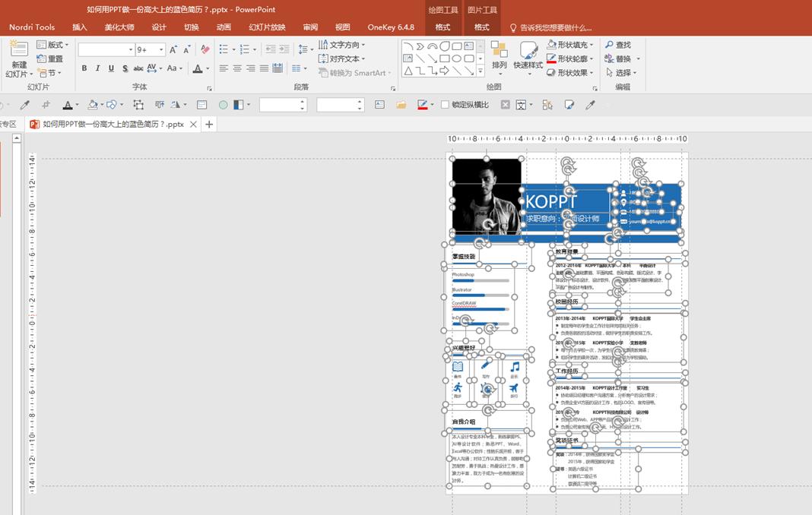Expand the font size dropdown
The width and height of the screenshot is (812, 515).
[161, 49]
